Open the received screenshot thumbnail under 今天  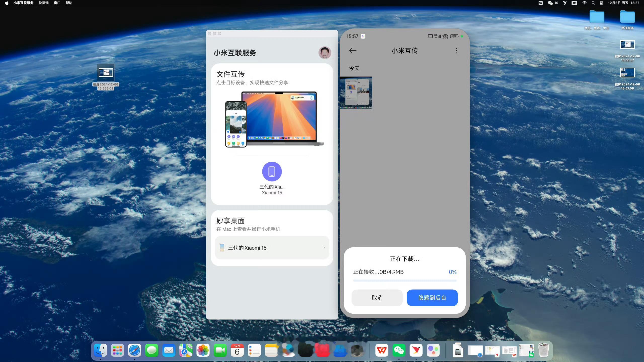(x=356, y=93)
